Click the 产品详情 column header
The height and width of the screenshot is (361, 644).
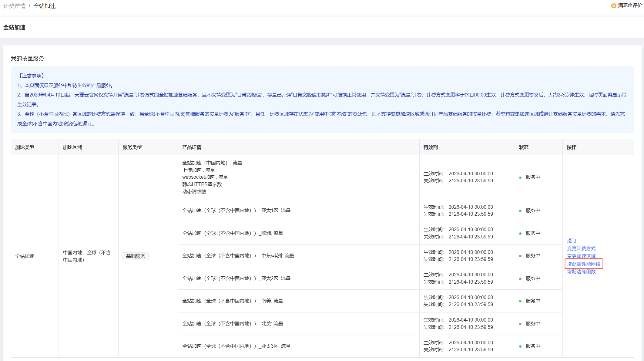tap(192, 147)
